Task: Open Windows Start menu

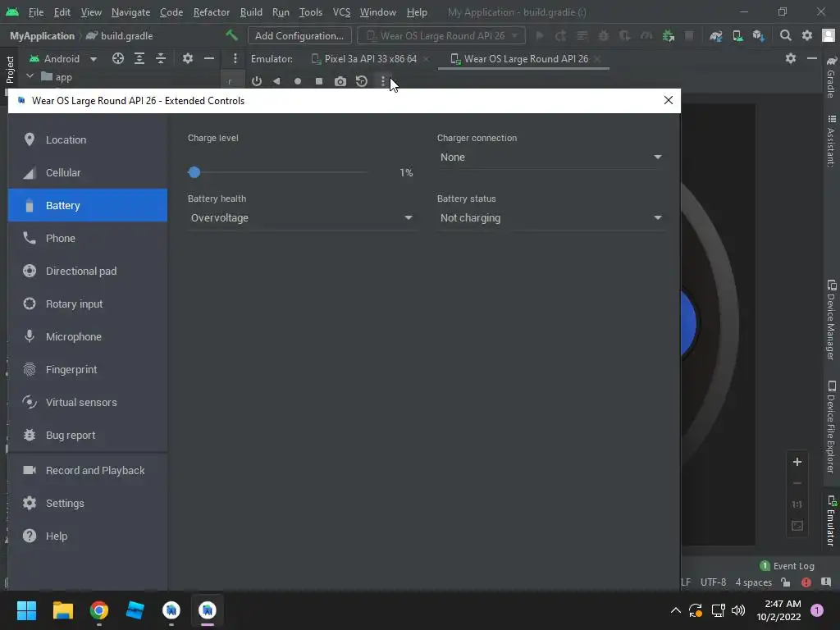Action: (26, 610)
